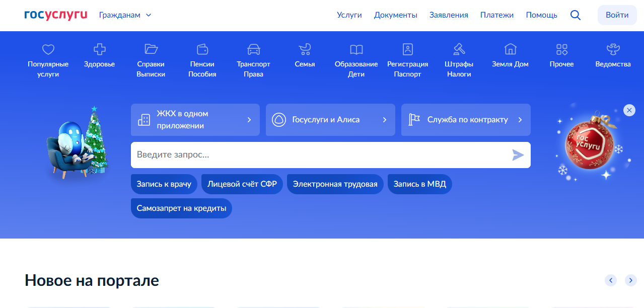Open the ЖКХ в одном приложении banner
Image resolution: width=644 pixels, height=308 pixels.
tap(195, 120)
